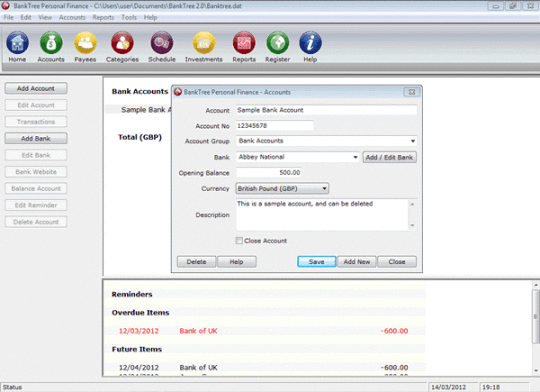This screenshot has height=392, width=540.
Task: Open the Tools menu
Action: point(129,17)
